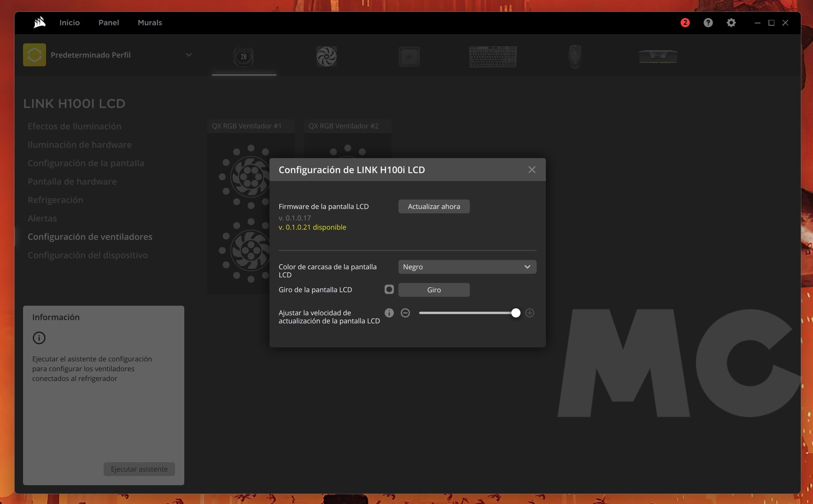Open the red notifications badge
The height and width of the screenshot is (504, 813).
(x=685, y=23)
